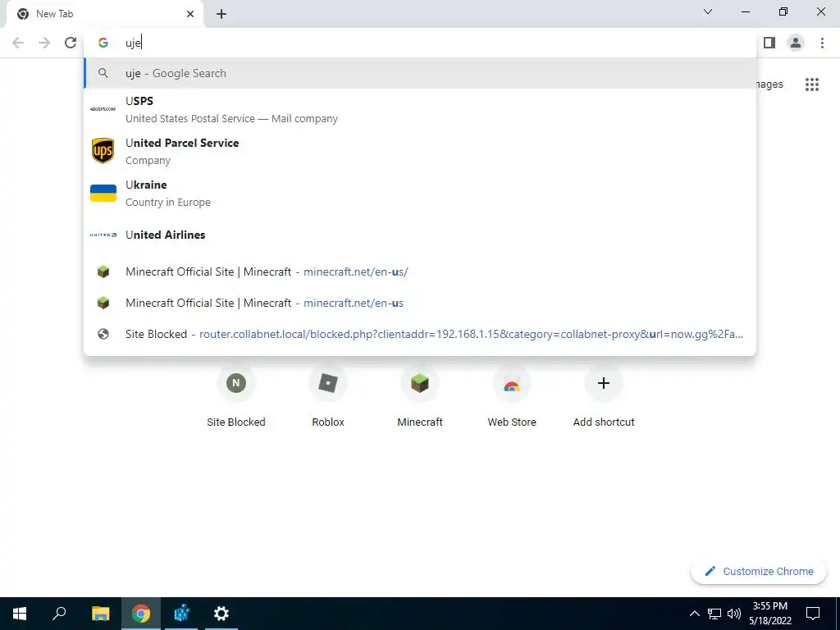Open the profile avatar menu
The width and height of the screenshot is (840, 630).
coord(796,43)
